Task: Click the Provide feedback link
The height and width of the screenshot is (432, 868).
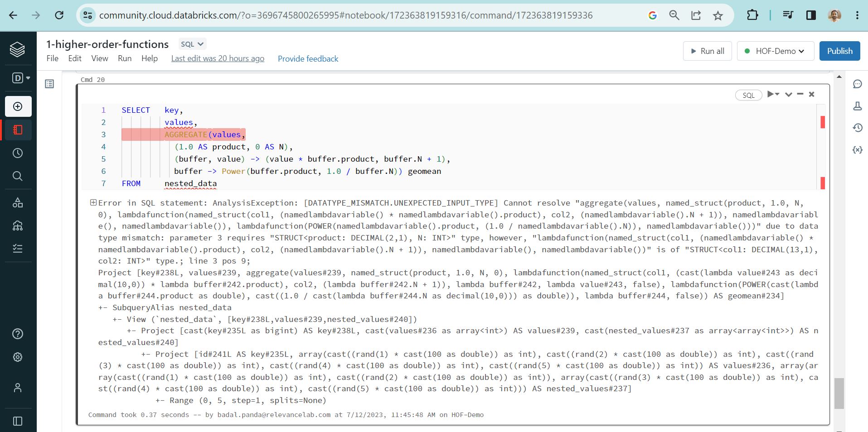Action: tap(308, 59)
